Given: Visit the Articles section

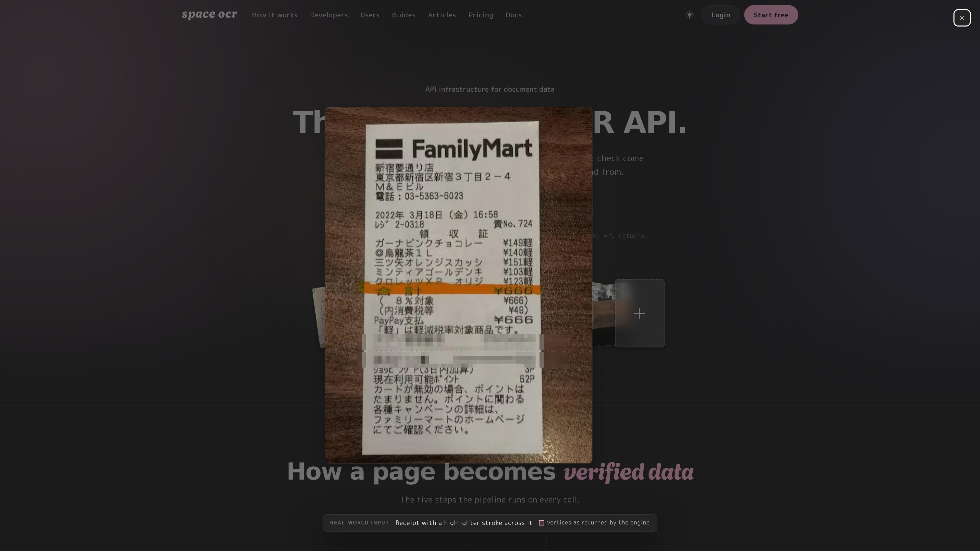Looking at the screenshot, I should (442, 15).
